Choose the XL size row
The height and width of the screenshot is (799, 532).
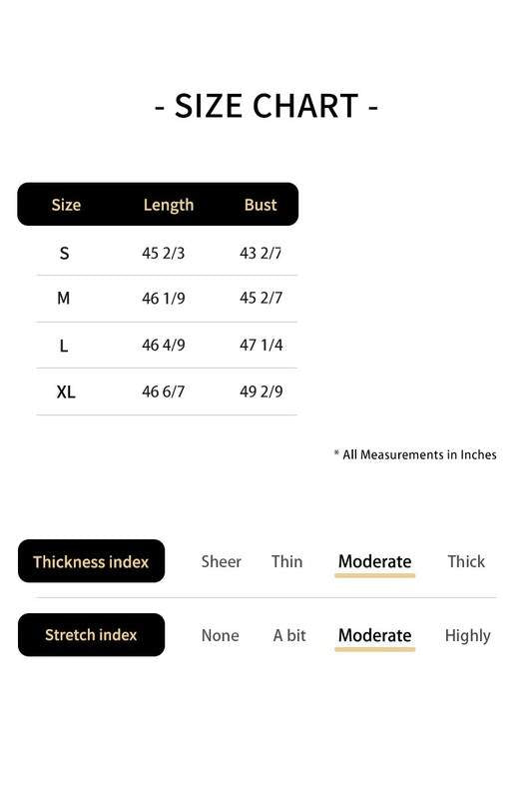167,392
